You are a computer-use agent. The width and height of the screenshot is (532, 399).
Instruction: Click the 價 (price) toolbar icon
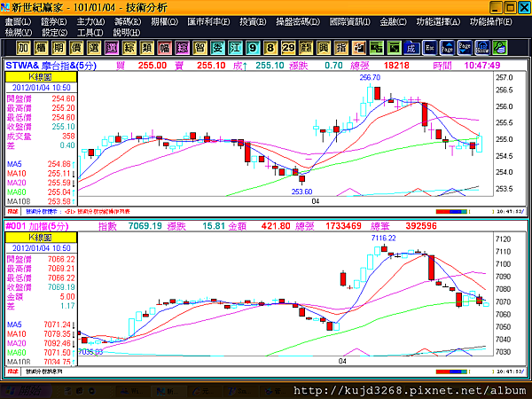[x=76, y=48]
